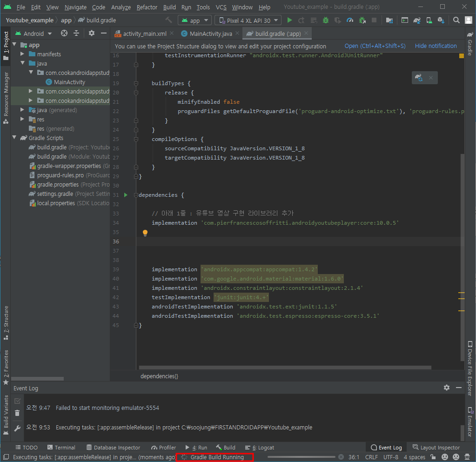Hide the Project panel with minus icon
The height and width of the screenshot is (462, 476).
tap(103, 33)
